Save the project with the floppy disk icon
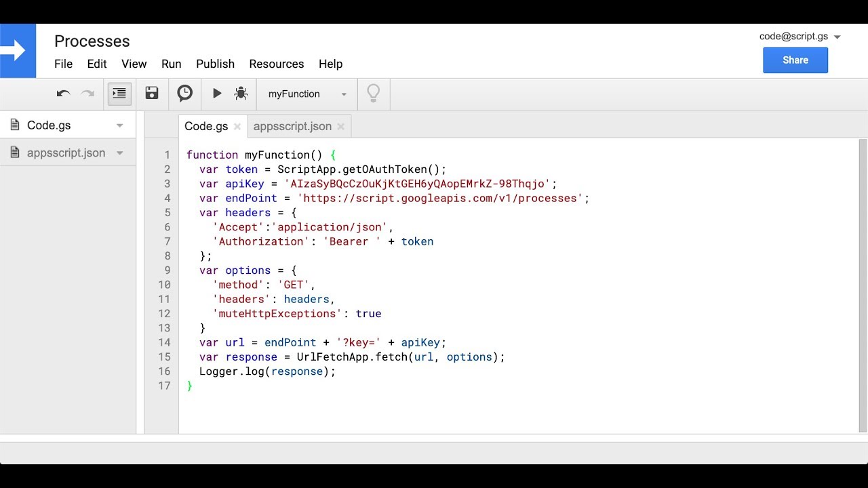This screenshot has width=868, height=488. pyautogui.click(x=152, y=94)
